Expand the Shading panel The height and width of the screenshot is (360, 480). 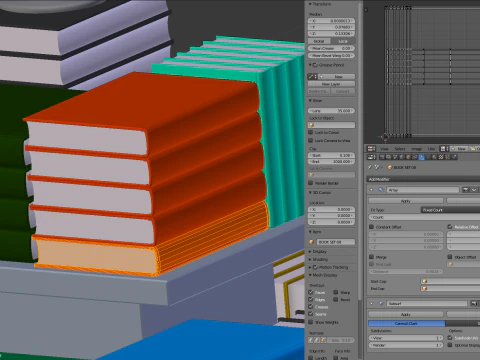pyautogui.click(x=310, y=259)
